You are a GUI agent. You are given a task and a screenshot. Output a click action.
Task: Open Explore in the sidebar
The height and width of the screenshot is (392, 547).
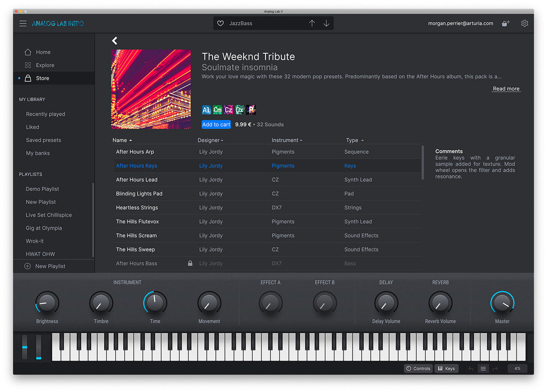[54, 65]
